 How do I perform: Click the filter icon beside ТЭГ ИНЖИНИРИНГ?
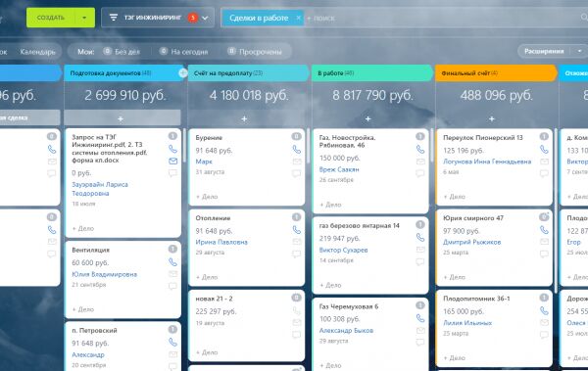pyautogui.click(x=114, y=18)
